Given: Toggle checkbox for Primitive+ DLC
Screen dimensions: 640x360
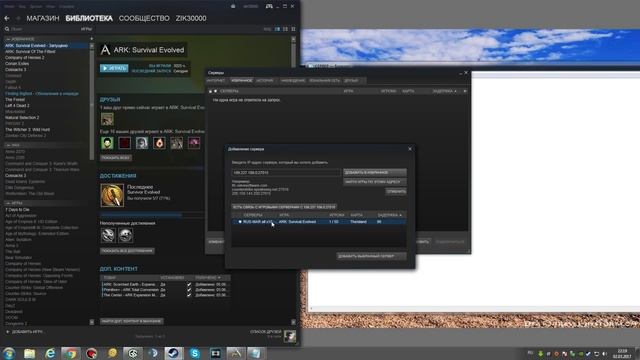Looking at the screenshot, I should [x=189, y=289].
